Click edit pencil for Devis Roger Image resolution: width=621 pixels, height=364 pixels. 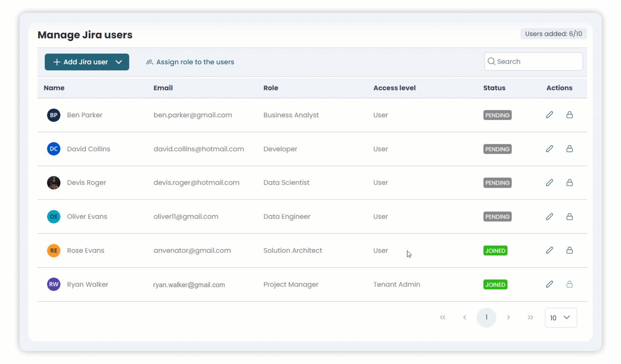(549, 183)
